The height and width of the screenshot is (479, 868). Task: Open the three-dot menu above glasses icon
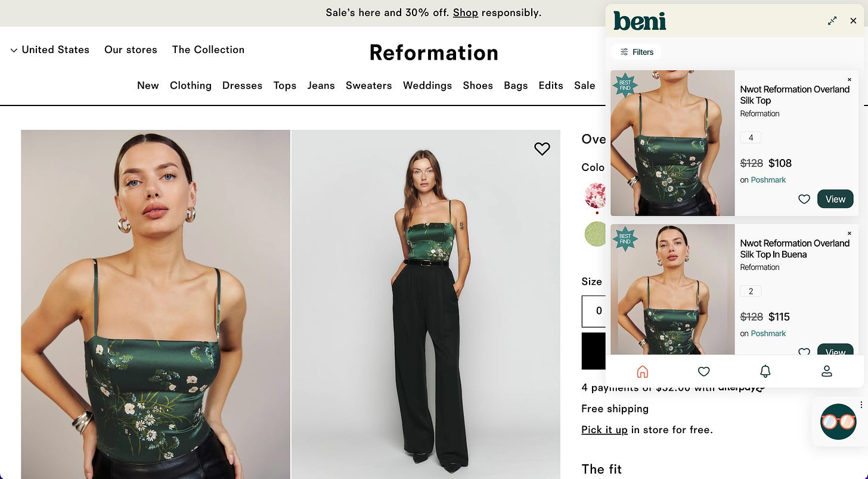pos(861,405)
